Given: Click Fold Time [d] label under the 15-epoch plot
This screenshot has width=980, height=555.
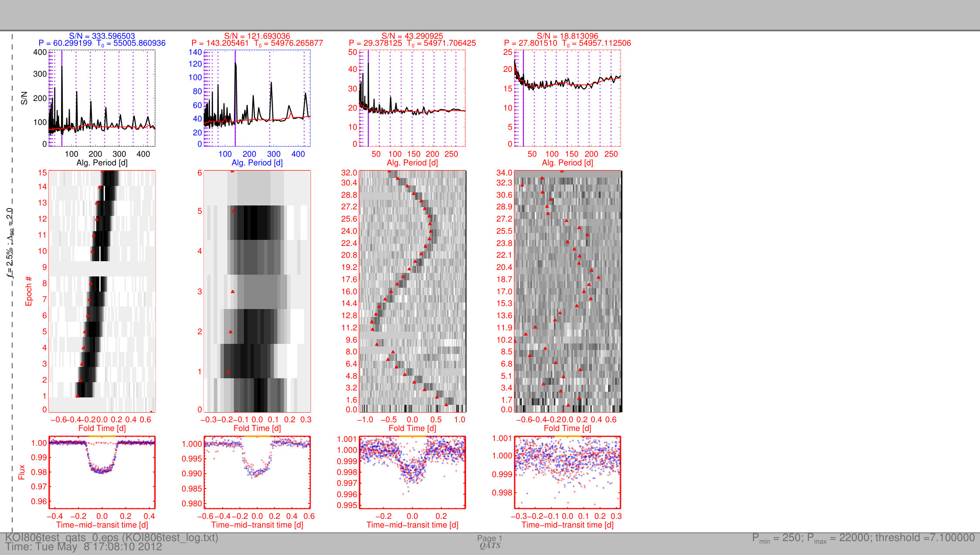Looking at the screenshot, I should coord(102,428).
